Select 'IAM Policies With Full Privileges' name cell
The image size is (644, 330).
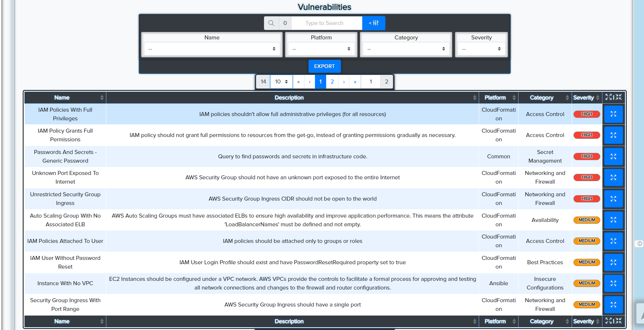click(65, 114)
